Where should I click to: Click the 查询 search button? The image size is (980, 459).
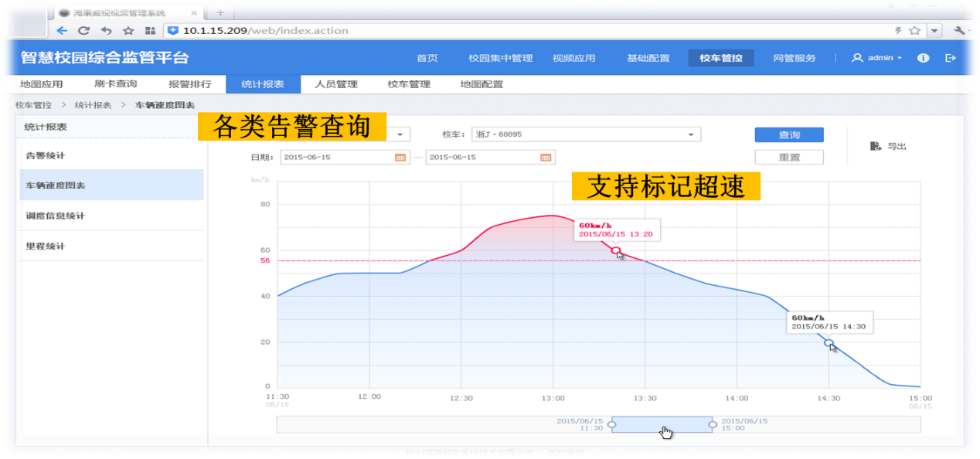[788, 135]
